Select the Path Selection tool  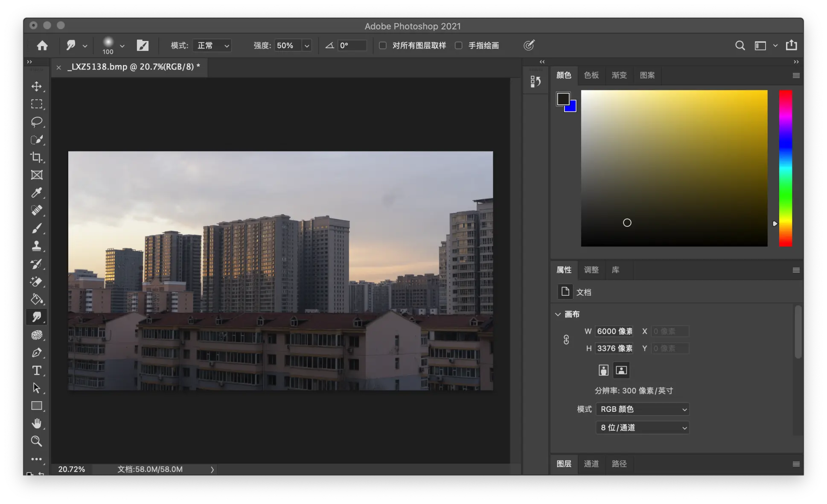37,388
